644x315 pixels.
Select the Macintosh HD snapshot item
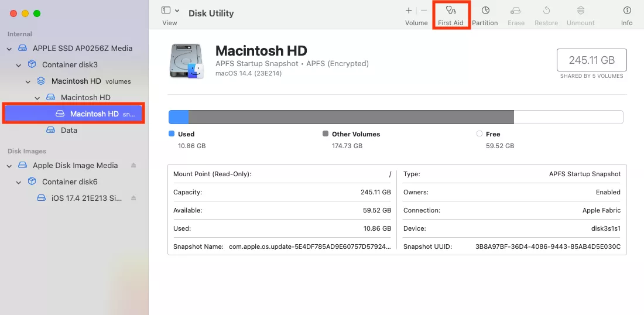pos(94,114)
